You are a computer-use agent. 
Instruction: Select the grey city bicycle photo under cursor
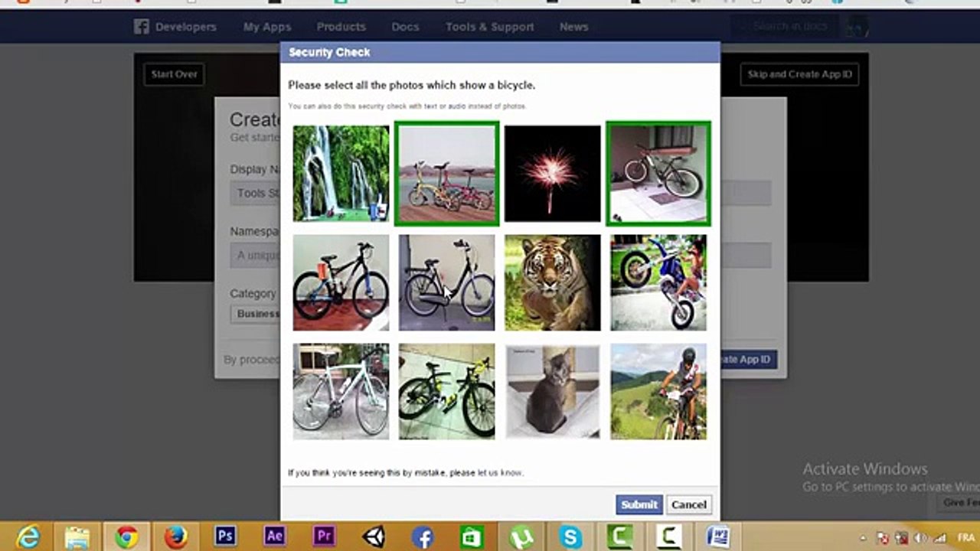click(x=446, y=282)
